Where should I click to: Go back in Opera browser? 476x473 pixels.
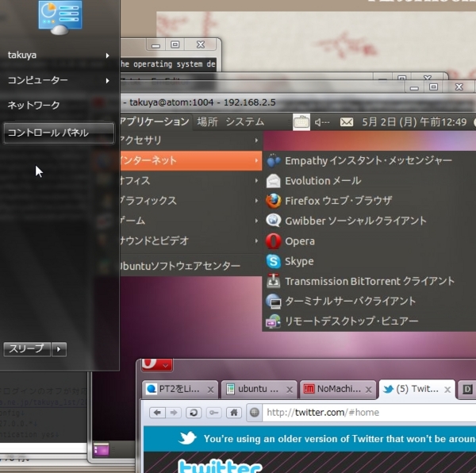[x=157, y=413]
